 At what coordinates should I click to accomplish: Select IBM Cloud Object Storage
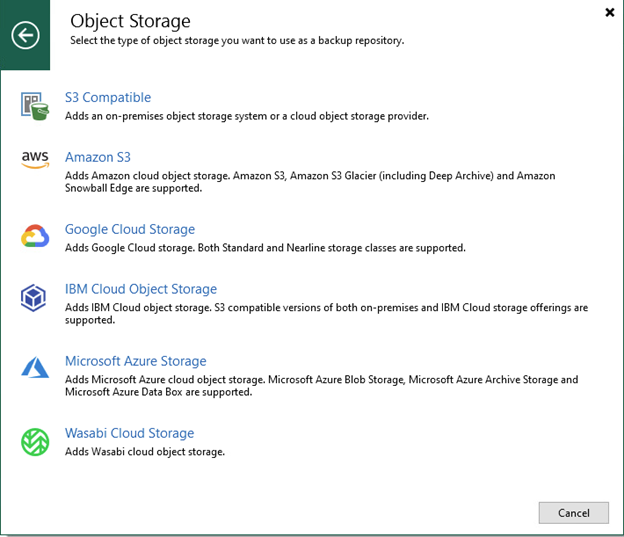click(141, 289)
